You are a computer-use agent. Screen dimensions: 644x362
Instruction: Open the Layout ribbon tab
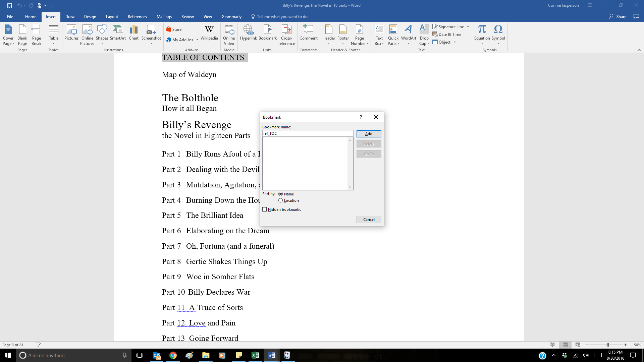click(112, 17)
